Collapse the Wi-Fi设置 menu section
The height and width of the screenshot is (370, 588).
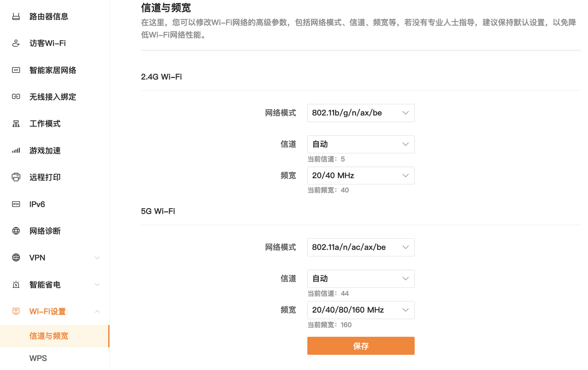pyautogui.click(x=97, y=312)
